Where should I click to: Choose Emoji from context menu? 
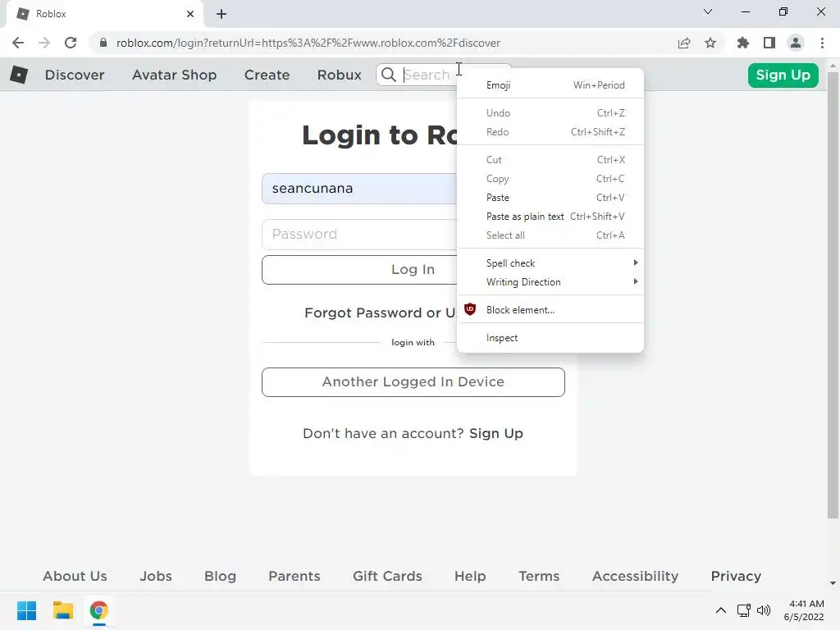click(x=550, y=85)
